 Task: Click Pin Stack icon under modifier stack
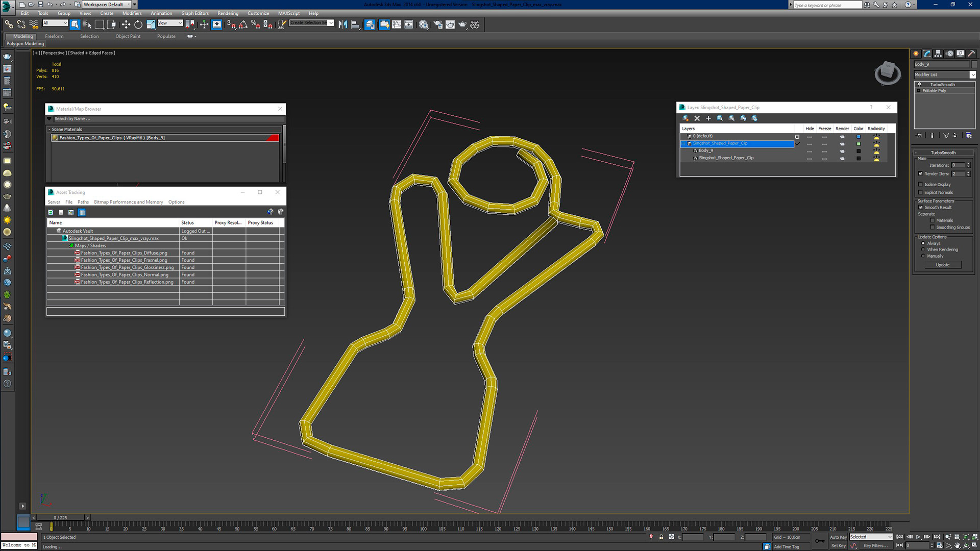point(919,135)
